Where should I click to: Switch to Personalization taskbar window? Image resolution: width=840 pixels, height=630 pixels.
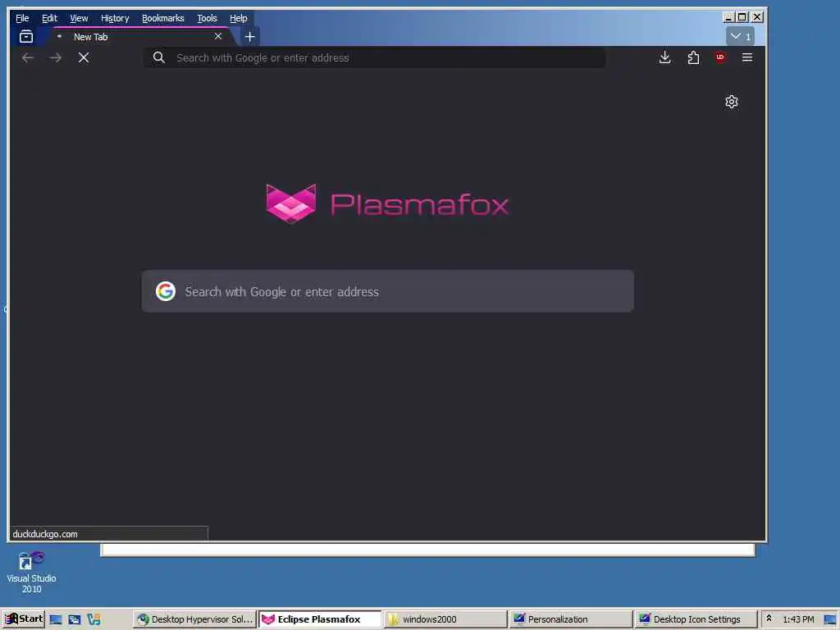(x=571, y=619)
